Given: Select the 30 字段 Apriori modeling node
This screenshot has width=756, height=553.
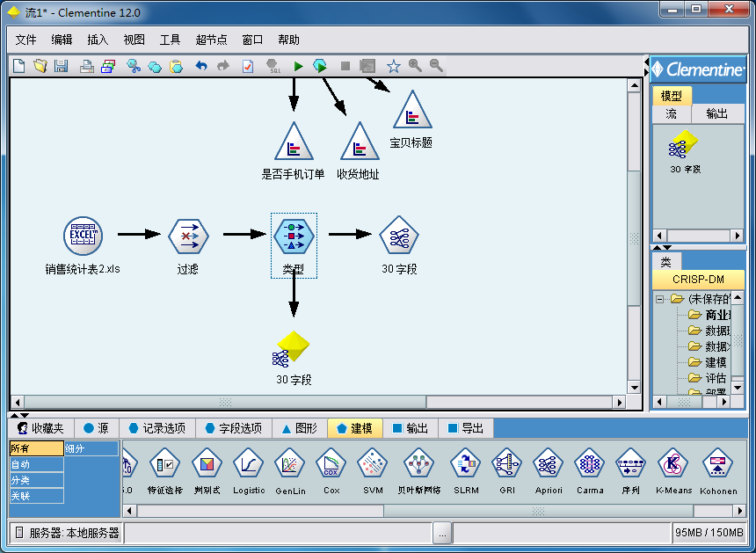Looking at the screenshot, I should click(399, 235).
